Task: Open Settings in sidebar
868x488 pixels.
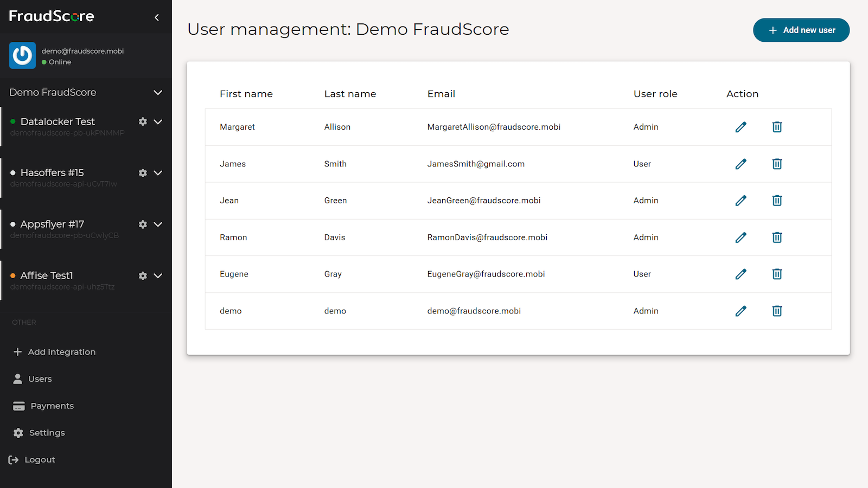Action: pyautogui.click(x=39, y=433)
